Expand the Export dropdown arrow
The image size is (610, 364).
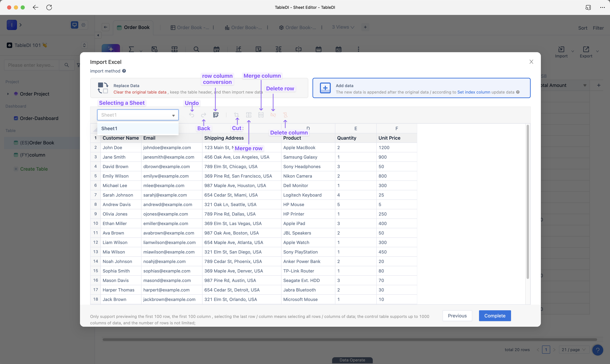(x=597, y=51)
